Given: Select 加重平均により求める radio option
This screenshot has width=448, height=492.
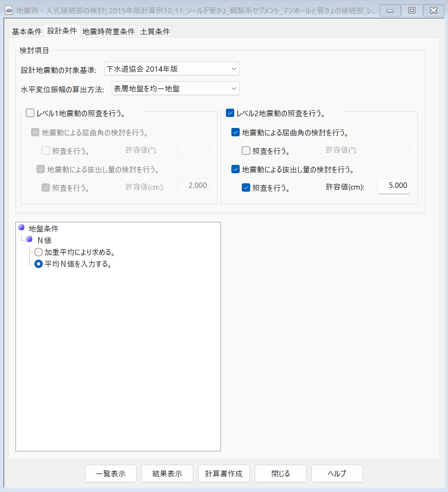Looking at the screenshot, I should [x=39, y=253].
